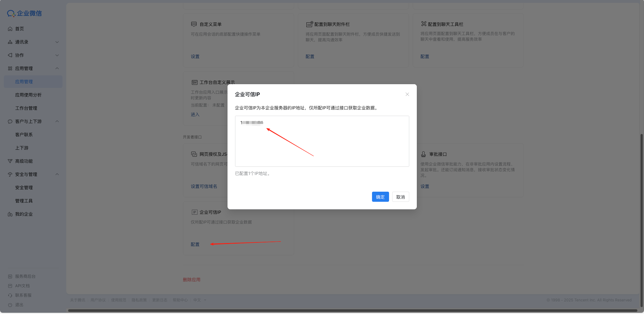Screen dimensions: 644x314
Task: Open the 中文 language dropdown in footer
Action: coord(200,300)
